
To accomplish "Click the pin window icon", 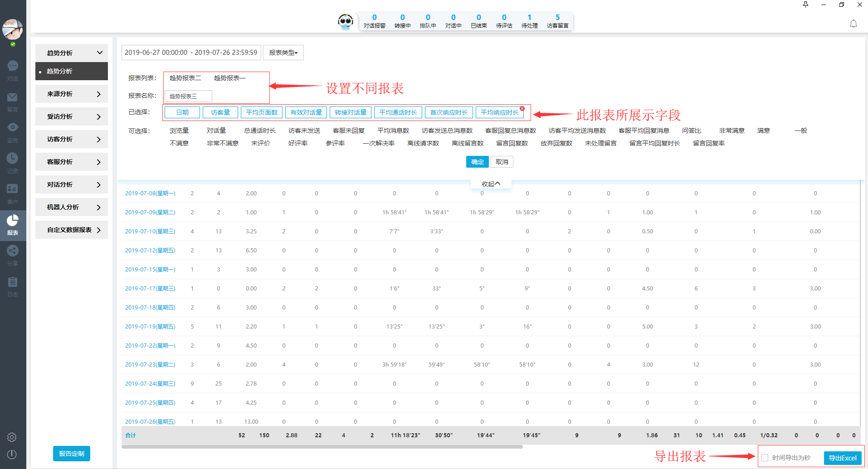I will click(805, 5).
